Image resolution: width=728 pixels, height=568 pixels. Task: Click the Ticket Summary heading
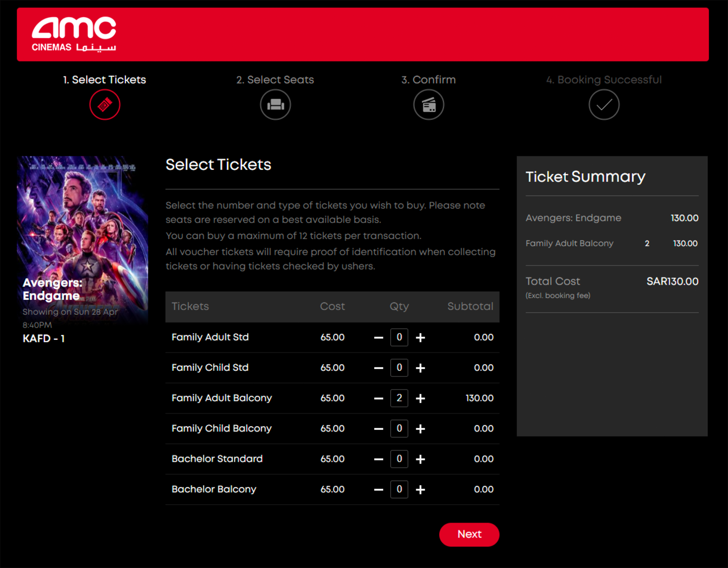pyautogui.click(x=585, y=177)
